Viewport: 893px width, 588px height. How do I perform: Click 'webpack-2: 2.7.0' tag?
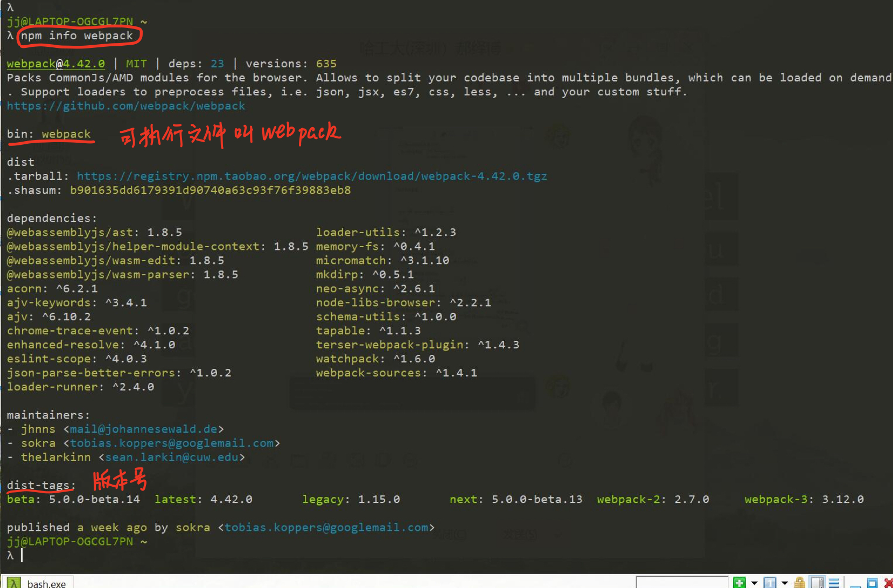[x=653, y=499]
